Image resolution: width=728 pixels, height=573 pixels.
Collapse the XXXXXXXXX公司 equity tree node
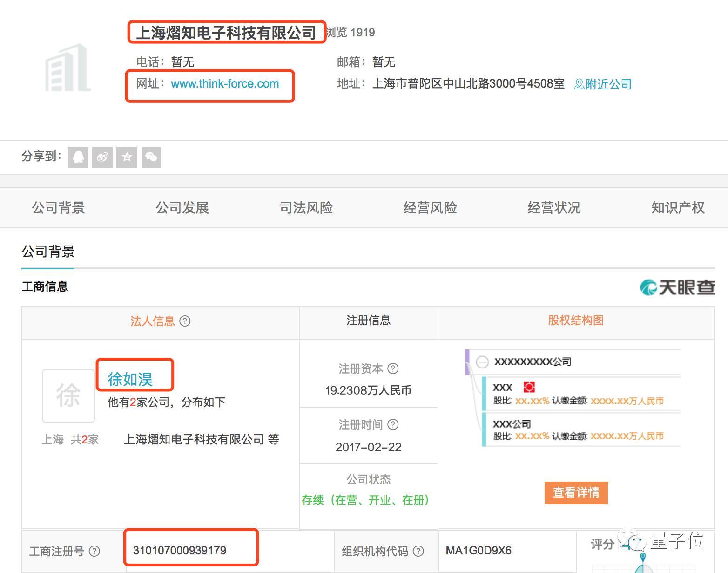coord(482,362)
